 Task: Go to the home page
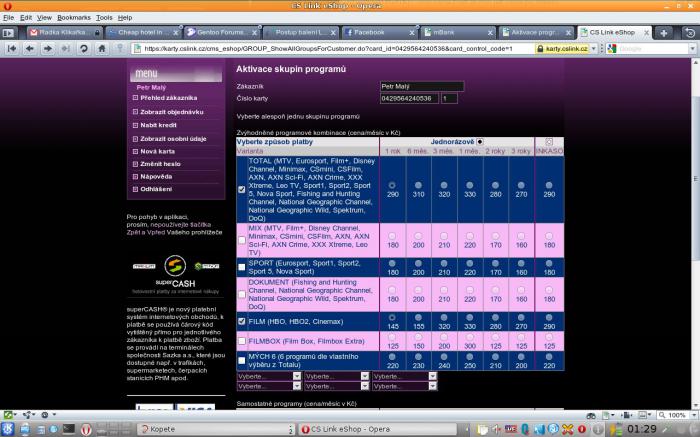[102, 48]
